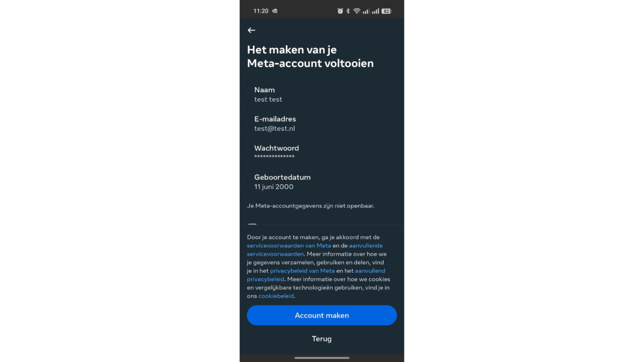The width and height of the screenshot is (644, 362).
Task: Open the cookiebeleid link
Action: click(x=276, y=296)
